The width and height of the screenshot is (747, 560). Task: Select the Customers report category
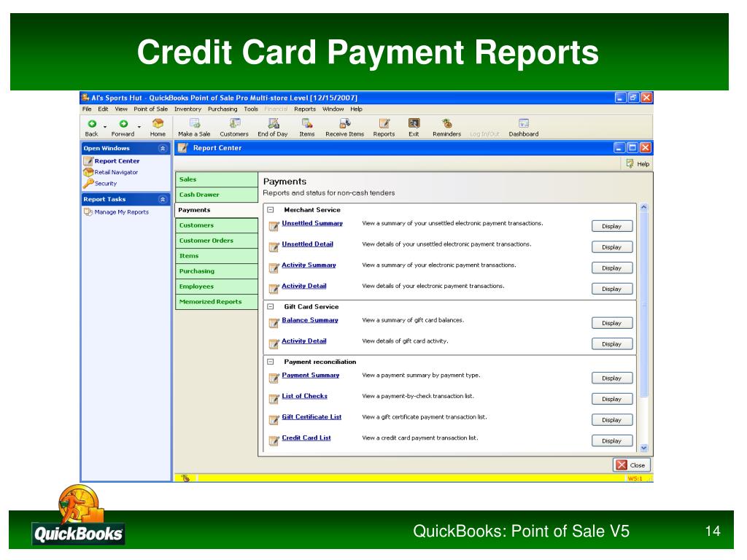point(217,225)
